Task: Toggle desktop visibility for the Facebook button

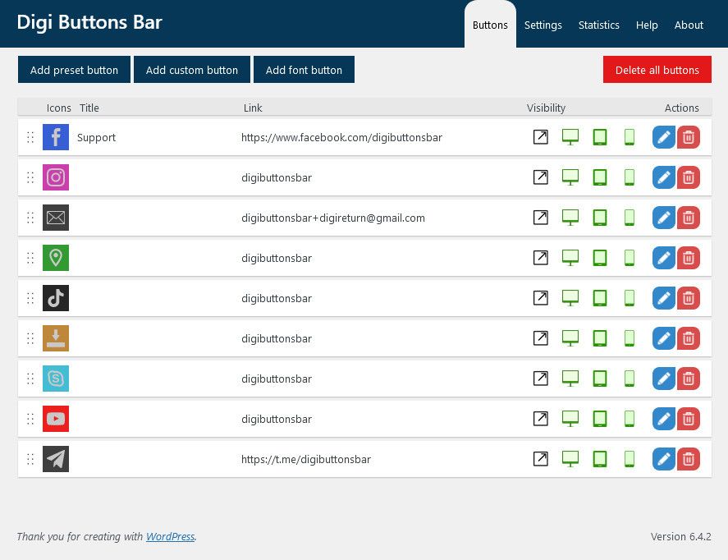Action: click(570, 137)
